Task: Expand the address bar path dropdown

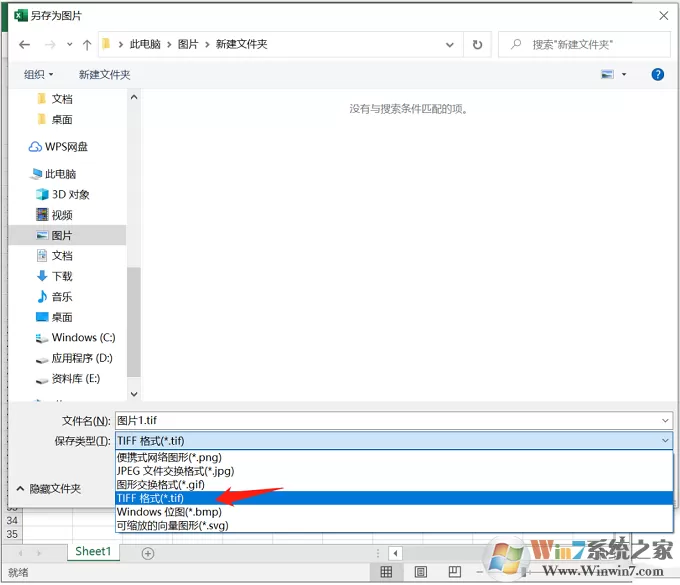Action: 450,44
